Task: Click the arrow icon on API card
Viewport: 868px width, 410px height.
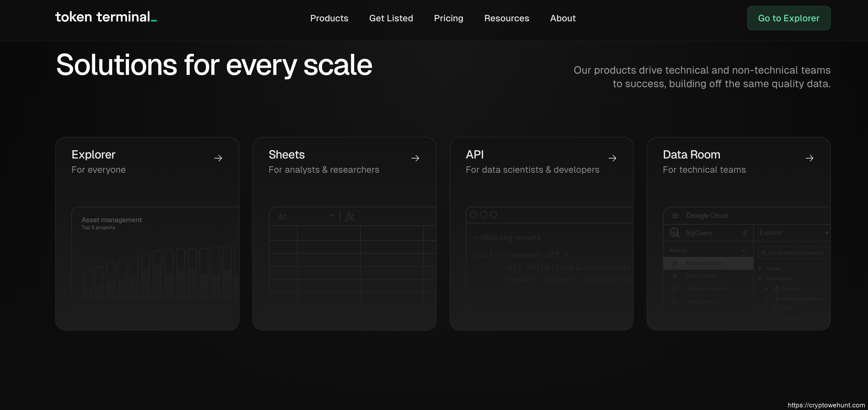Action: 612,158
